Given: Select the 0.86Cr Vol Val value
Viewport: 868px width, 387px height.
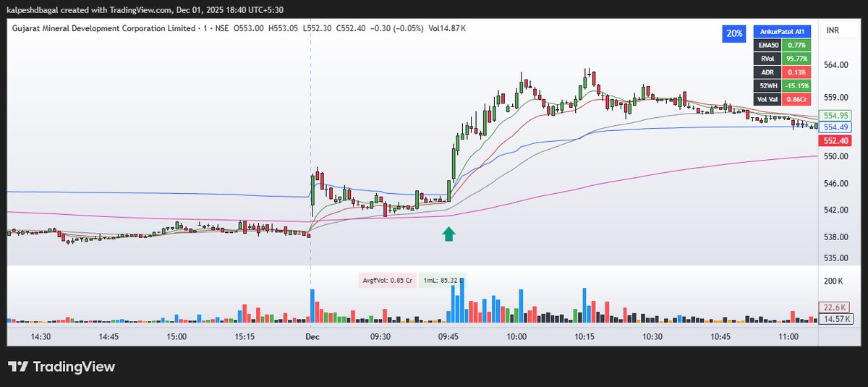Looking at the screenshot, I should tap(795, 99).
